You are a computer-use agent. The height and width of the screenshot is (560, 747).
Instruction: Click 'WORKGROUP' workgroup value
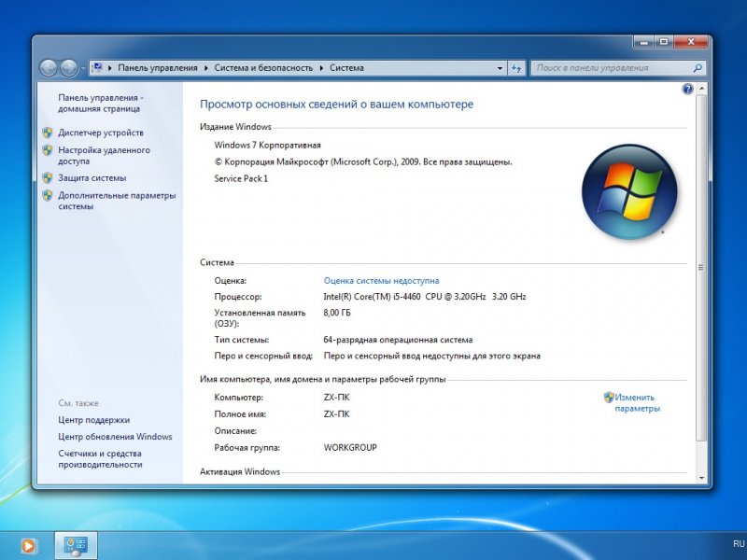pos(350,448)
